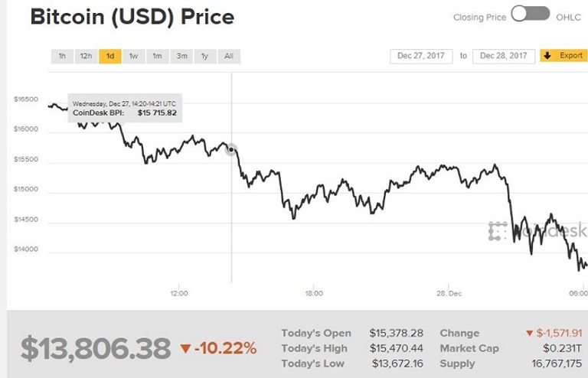Select the 3m time range

[181, 56]
